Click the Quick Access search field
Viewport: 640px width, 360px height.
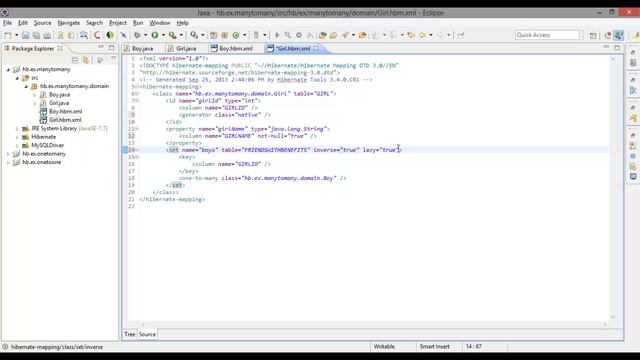click(547, 35)
